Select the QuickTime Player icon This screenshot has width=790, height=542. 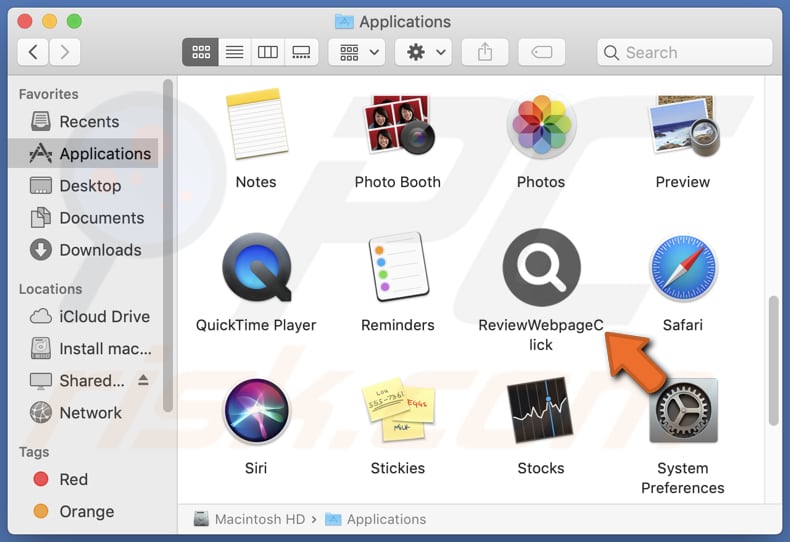256,267
